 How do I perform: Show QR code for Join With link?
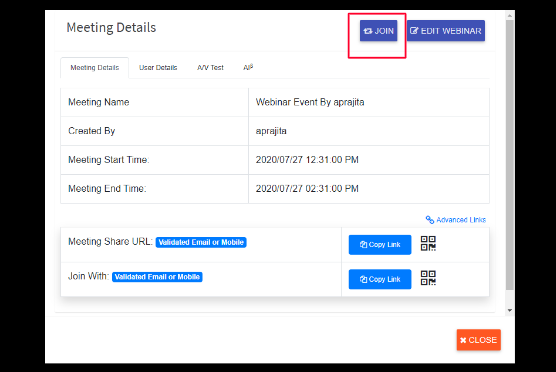click(x=428, y=278)
